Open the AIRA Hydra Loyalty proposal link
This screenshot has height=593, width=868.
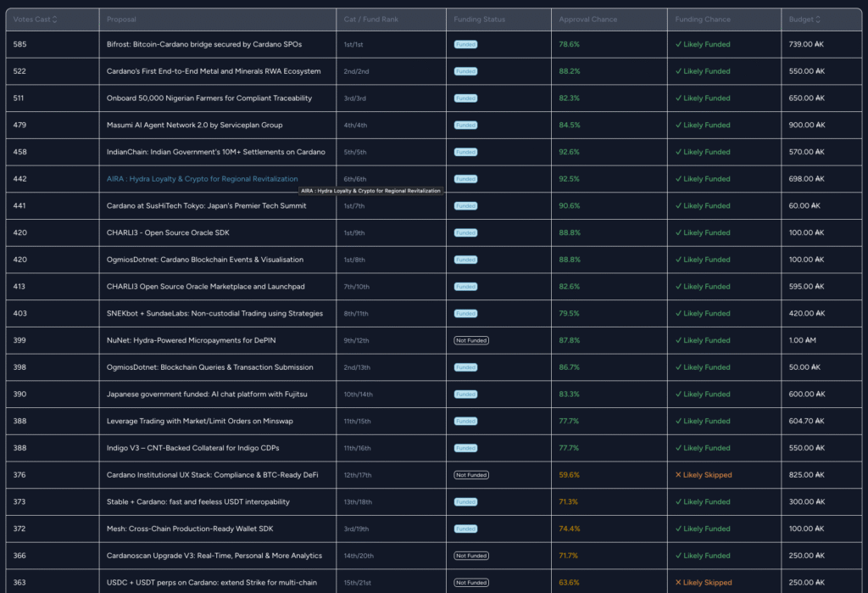click(x=202, y=179)
